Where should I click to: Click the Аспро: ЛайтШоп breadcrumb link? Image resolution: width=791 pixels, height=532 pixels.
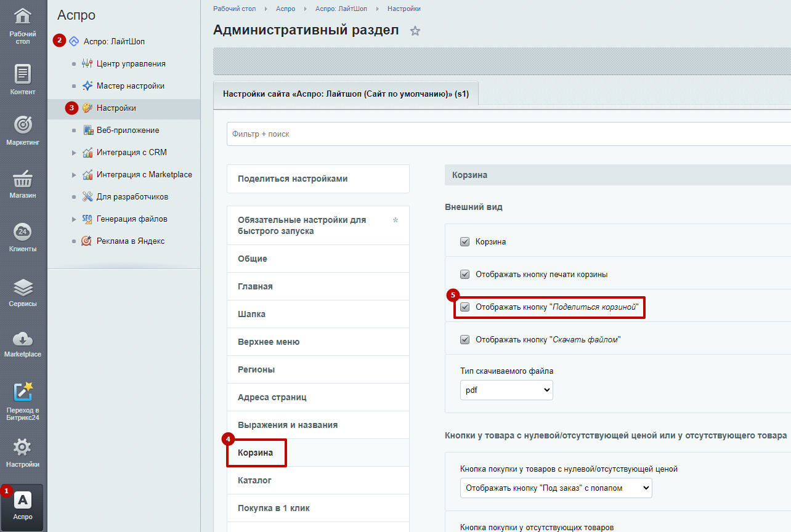click(341, 9)
